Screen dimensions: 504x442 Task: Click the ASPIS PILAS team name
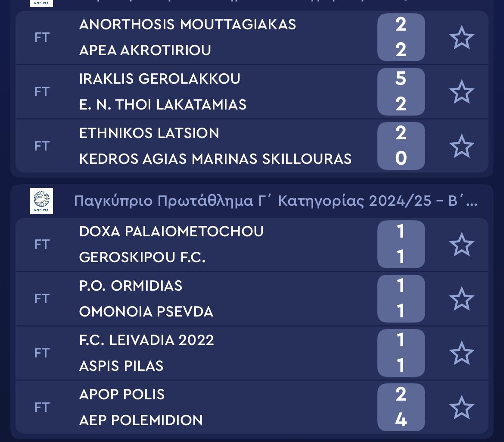click(x=121, y=366)
